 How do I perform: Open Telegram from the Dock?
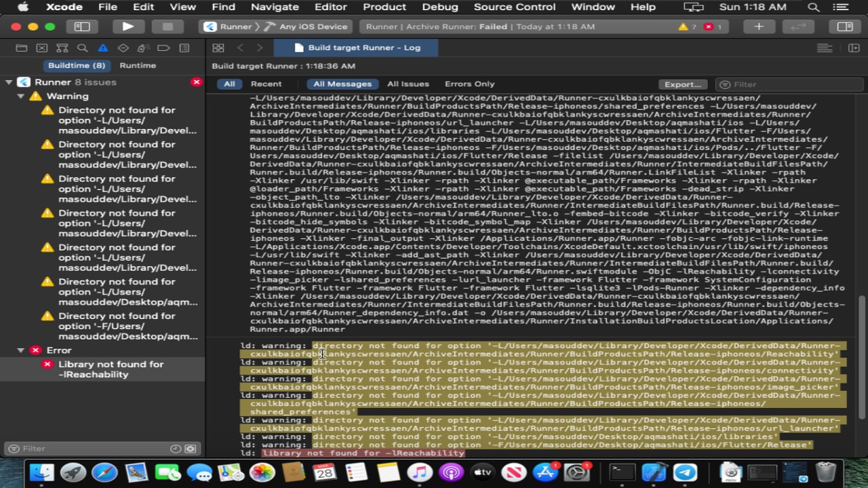[x=686, y=472]
